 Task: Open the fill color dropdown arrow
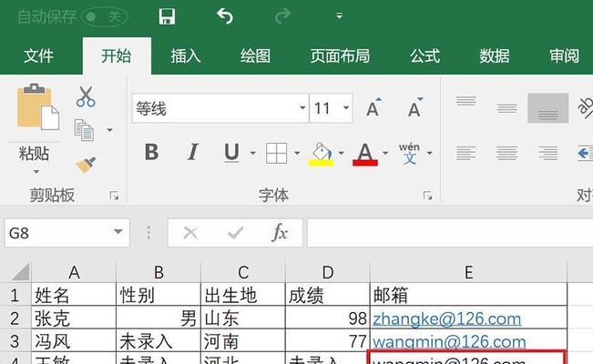(x=341, y=153)
